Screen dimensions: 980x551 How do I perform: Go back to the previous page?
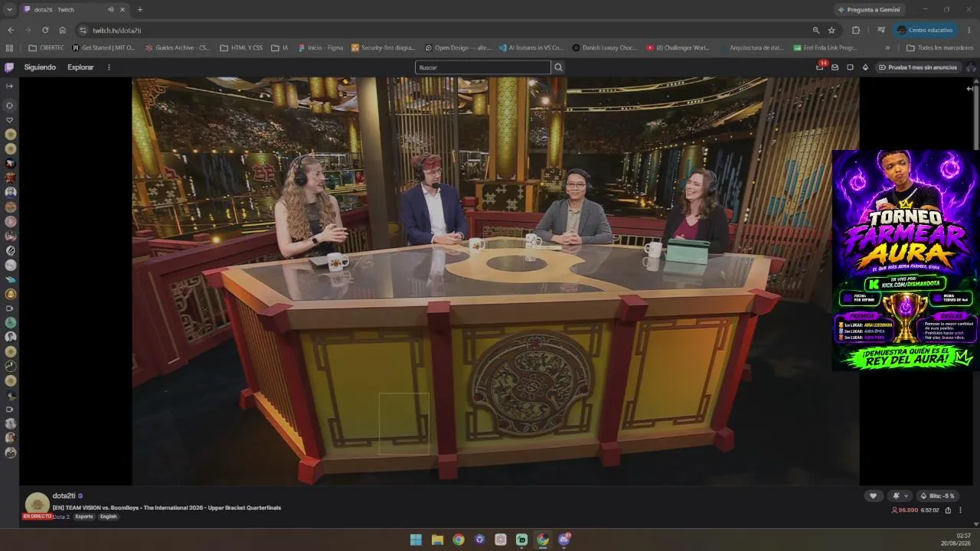pos(11,30)
